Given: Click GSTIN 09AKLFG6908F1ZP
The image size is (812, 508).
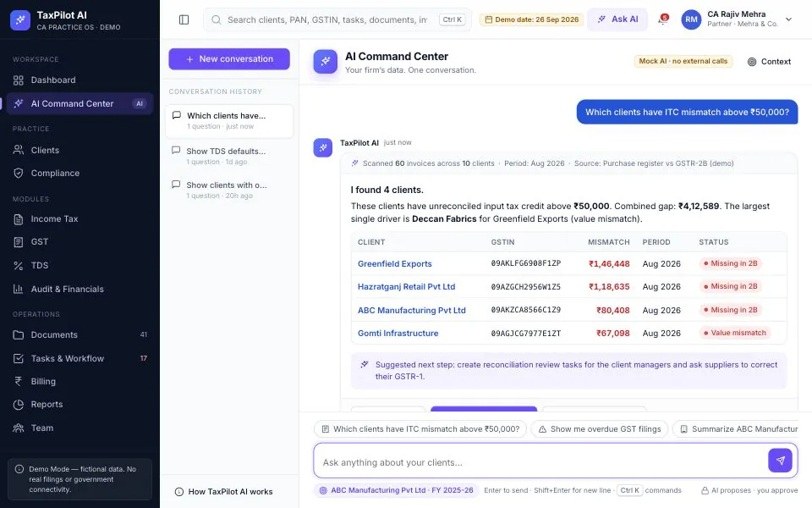Looking at the screenshot, I should point(525,263).
